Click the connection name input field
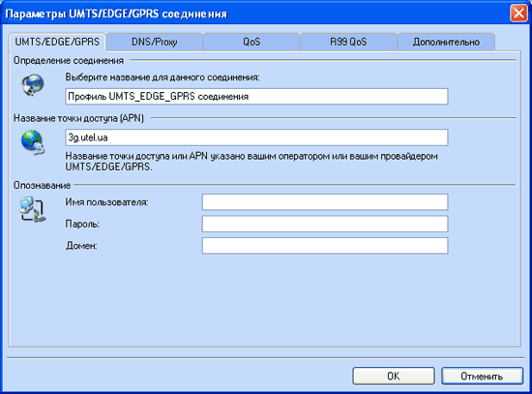The height and width of the screenshot is (394, 532). pos(256,97)
